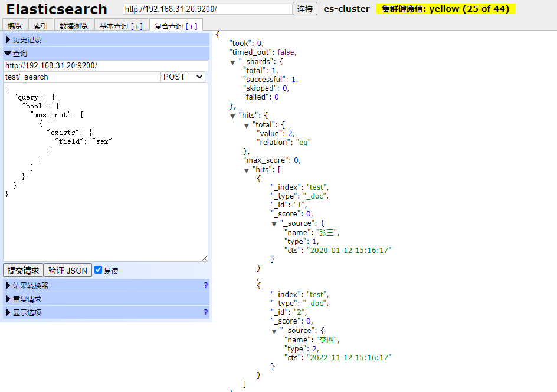The height and width of the screenshot is (392, 557).
Task: Collapse the 查询 query section
Action: [x=106, y=53]
